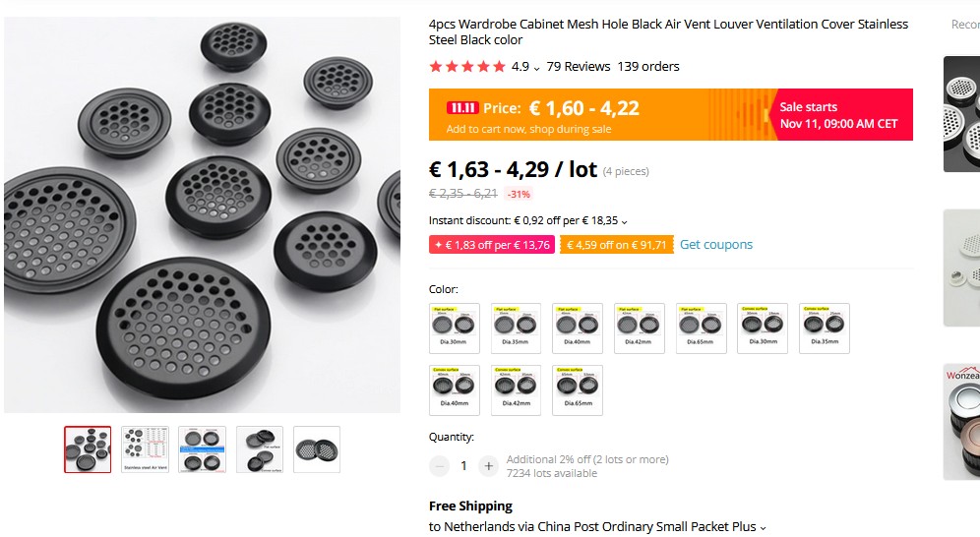
Task: Select the Flat surface Dia.30mm option
Action: point(455,328)
